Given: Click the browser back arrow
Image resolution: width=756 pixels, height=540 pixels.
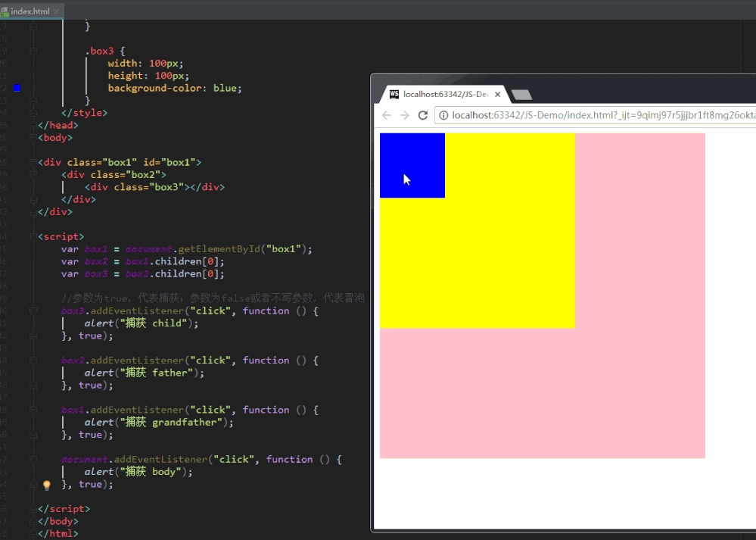Looking at the screenshot, I should tap(387, 115).
